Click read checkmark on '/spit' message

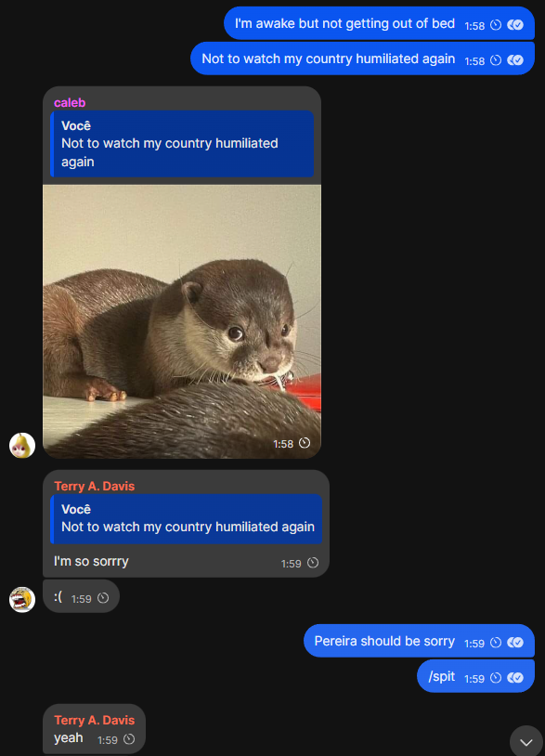(515, 678)
